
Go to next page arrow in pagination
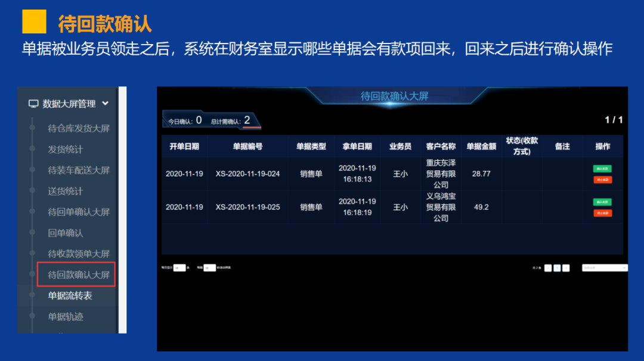click(566, 268)
